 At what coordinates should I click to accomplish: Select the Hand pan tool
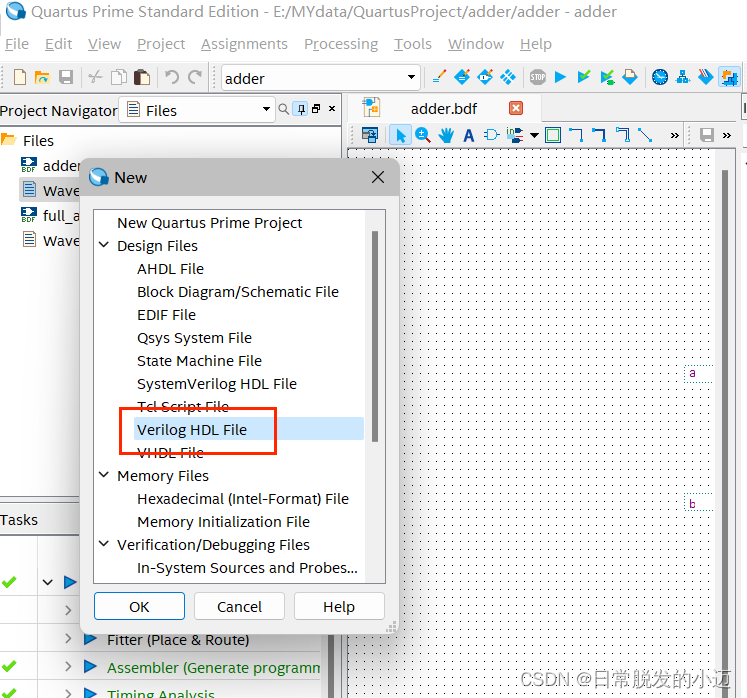[446, 135]
